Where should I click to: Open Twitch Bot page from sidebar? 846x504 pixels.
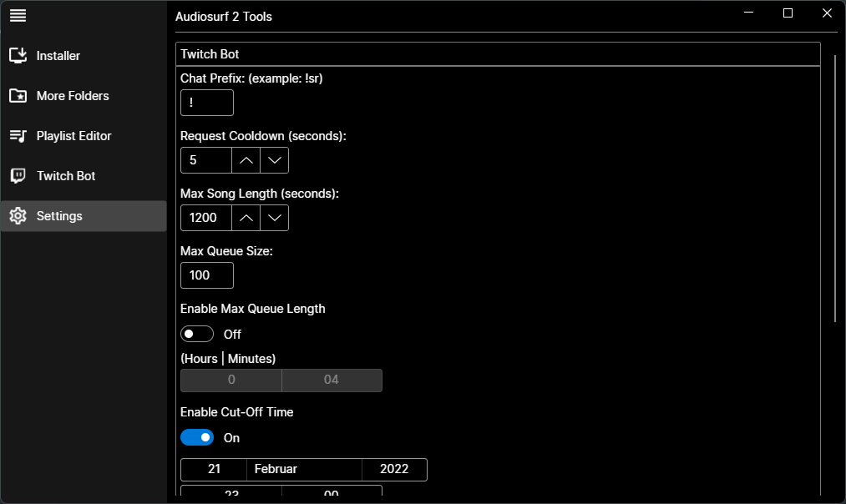tap(84, 176)
